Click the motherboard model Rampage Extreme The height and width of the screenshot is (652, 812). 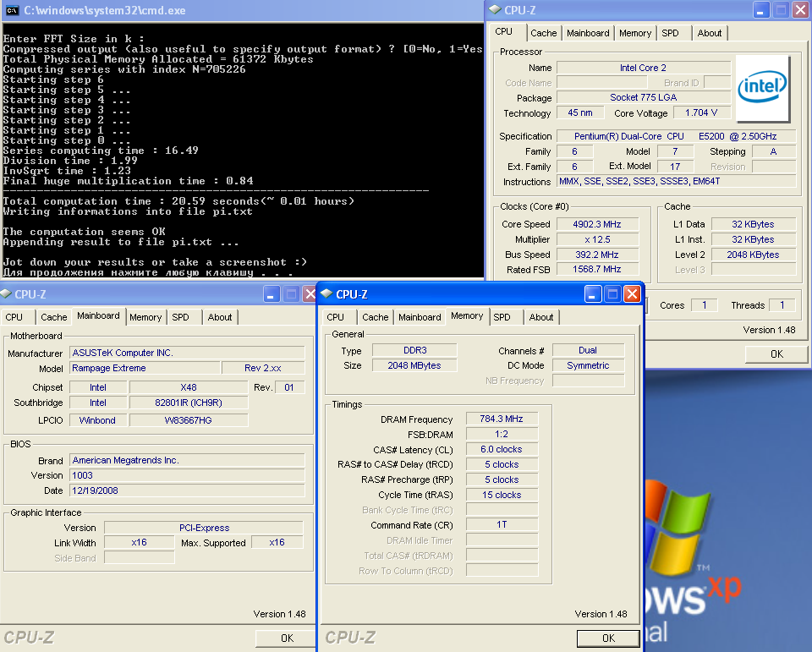point(145,368)
